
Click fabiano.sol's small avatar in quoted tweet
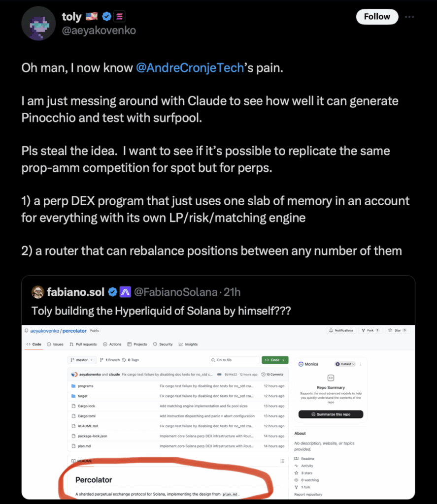(x=38, y=292)
